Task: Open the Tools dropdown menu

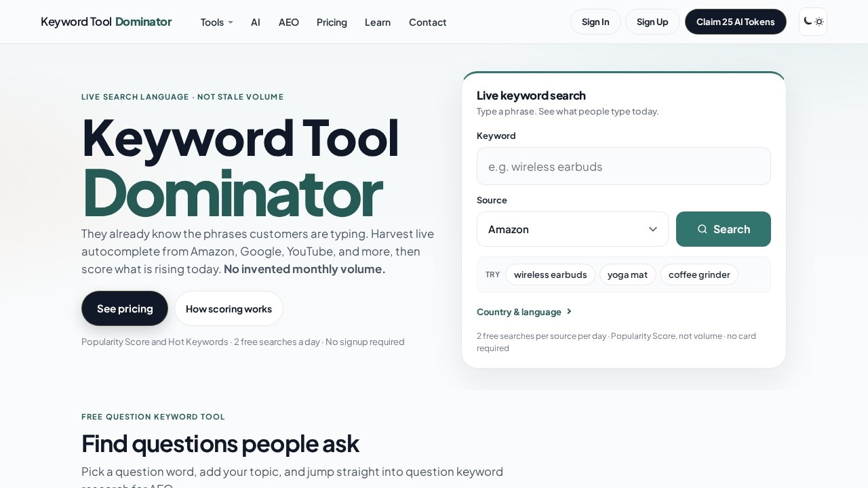Action: coord(216,22)
